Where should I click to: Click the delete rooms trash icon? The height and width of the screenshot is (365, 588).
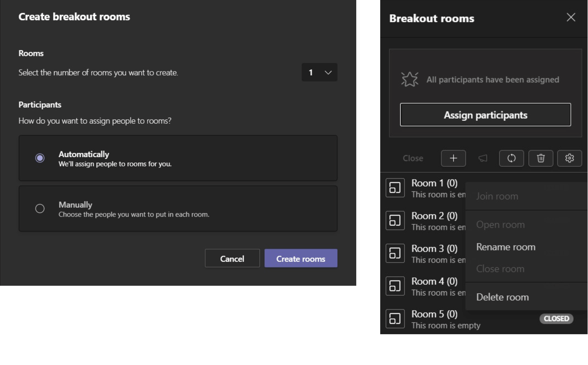tap(540, 158)
